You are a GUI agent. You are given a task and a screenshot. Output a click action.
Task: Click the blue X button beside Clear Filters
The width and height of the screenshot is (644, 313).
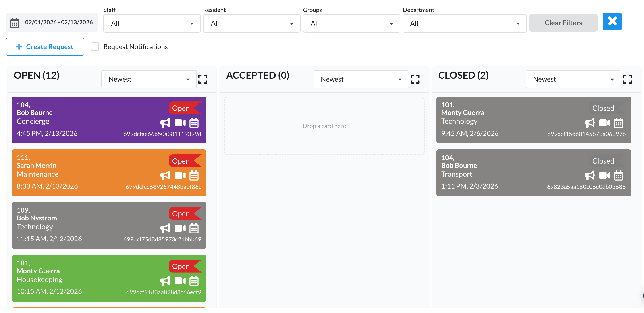(612, 21)
